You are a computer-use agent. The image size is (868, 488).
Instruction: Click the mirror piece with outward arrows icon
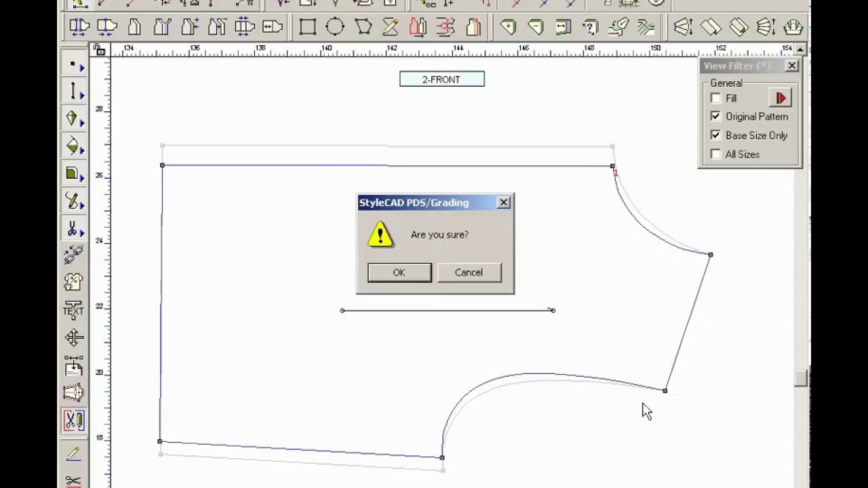pos(79,27)
